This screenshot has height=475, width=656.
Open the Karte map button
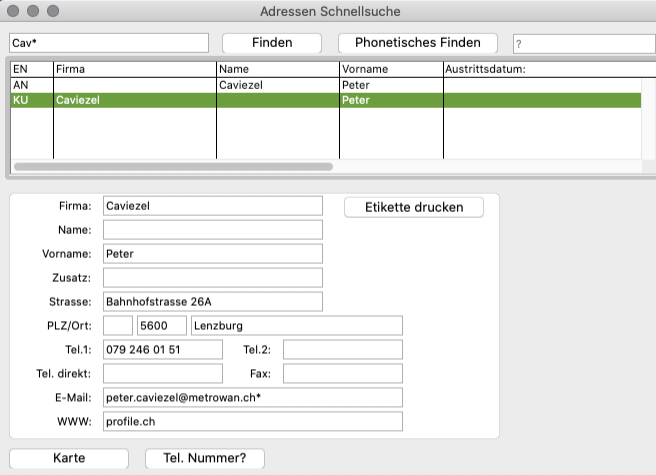69,458
